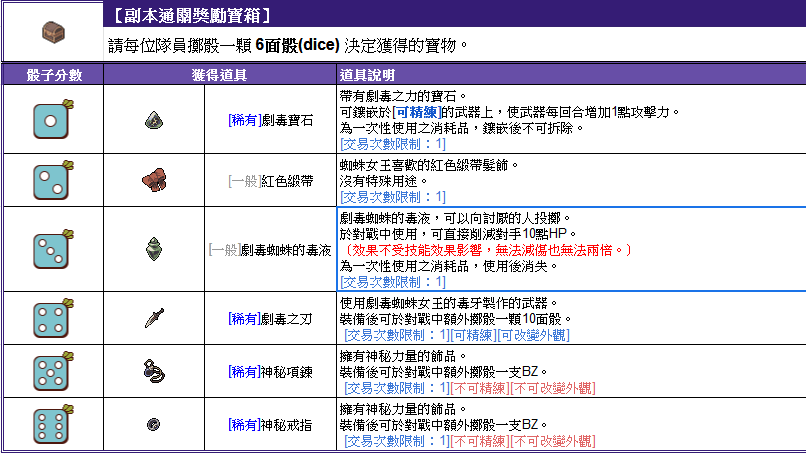The height and width of the screenshot is (453, 806).
Task: Click the 副本通關獎勵寶箱 title
Action: click(192, 15)
